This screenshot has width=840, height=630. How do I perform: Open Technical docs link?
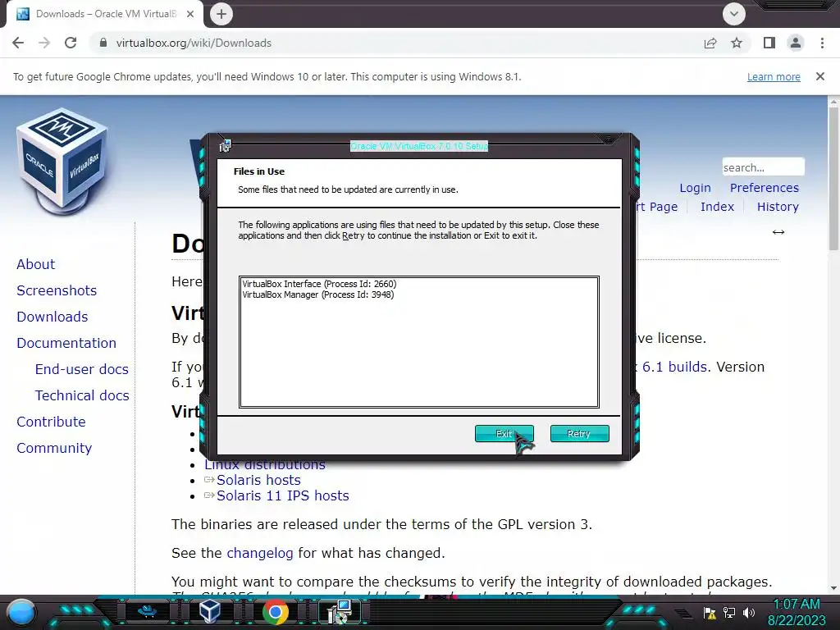pyautogui.click(x=82, y=395)
